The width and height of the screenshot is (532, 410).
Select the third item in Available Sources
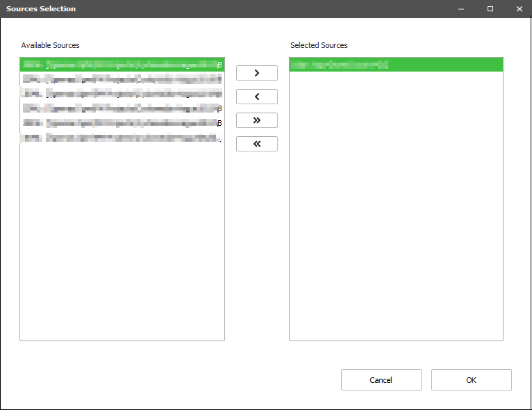pos(122,94)
